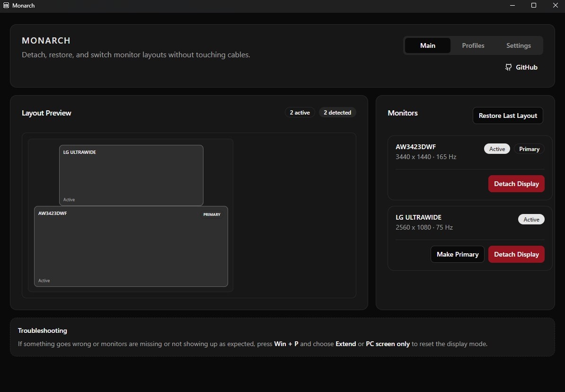Click the 2 active status badge
This screenshot has height=392, width=565.
(x=300, y=113)
